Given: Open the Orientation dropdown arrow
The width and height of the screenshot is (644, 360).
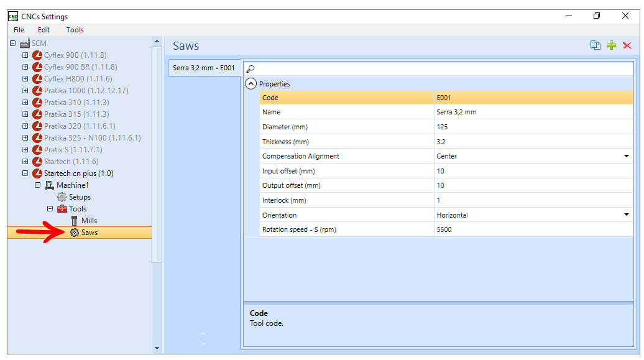Looking at the screenshot, I should 627,215.
